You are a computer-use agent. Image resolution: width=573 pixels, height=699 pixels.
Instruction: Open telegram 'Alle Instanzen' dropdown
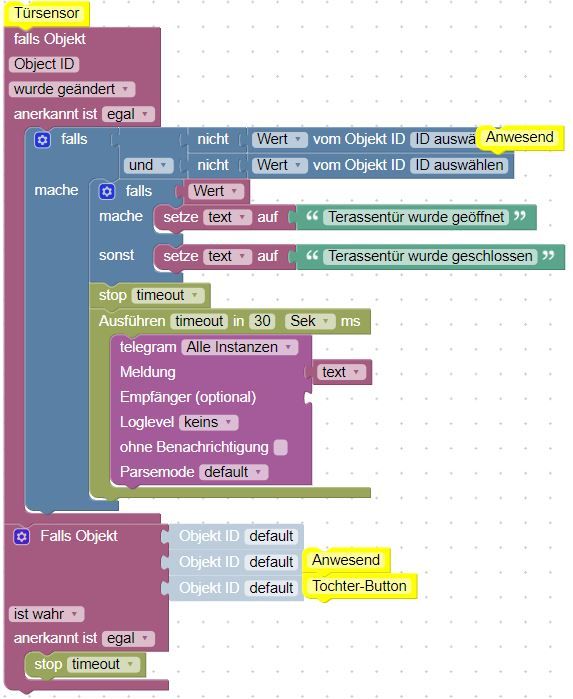click(x=239, y=347)
